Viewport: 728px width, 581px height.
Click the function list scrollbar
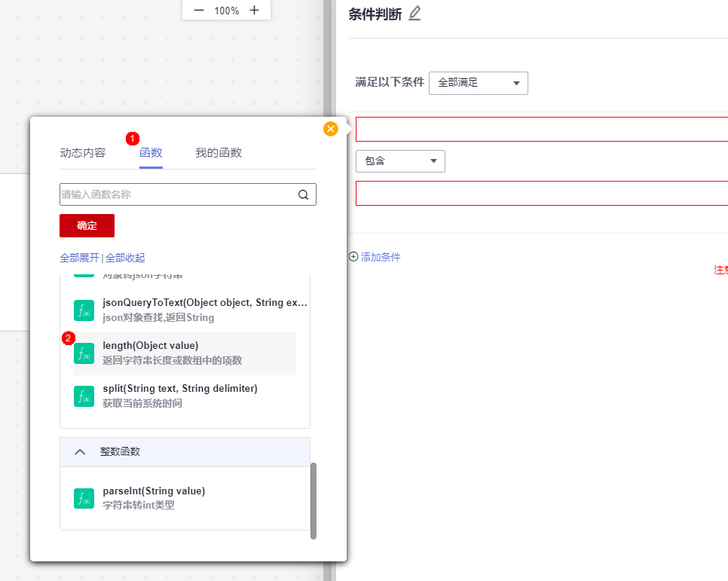[314, 501]
